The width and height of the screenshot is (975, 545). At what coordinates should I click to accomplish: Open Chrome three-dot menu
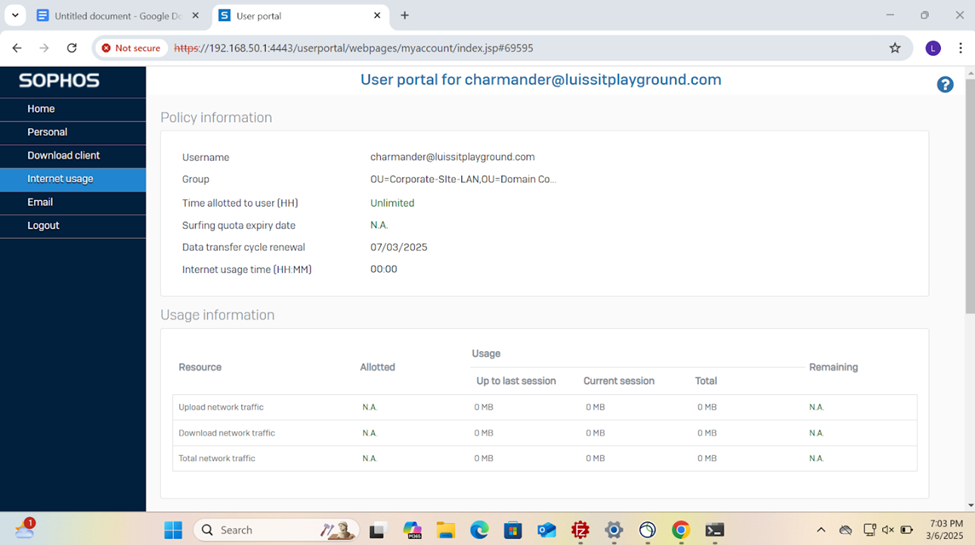tap(960, 48)
